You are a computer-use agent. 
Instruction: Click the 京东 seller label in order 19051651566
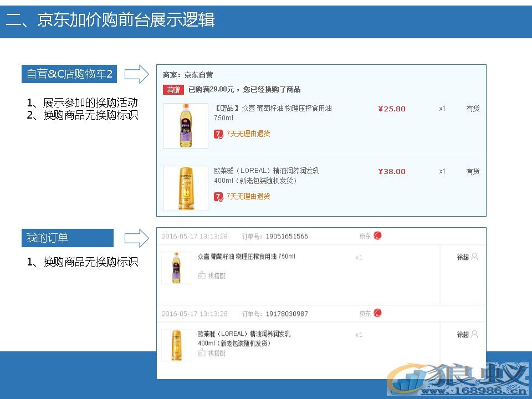(x=365, y=236)
